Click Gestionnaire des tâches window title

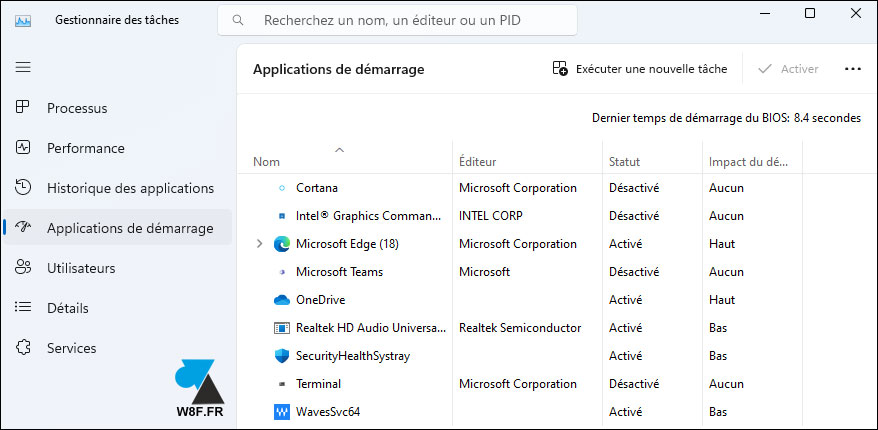point(117,20)
